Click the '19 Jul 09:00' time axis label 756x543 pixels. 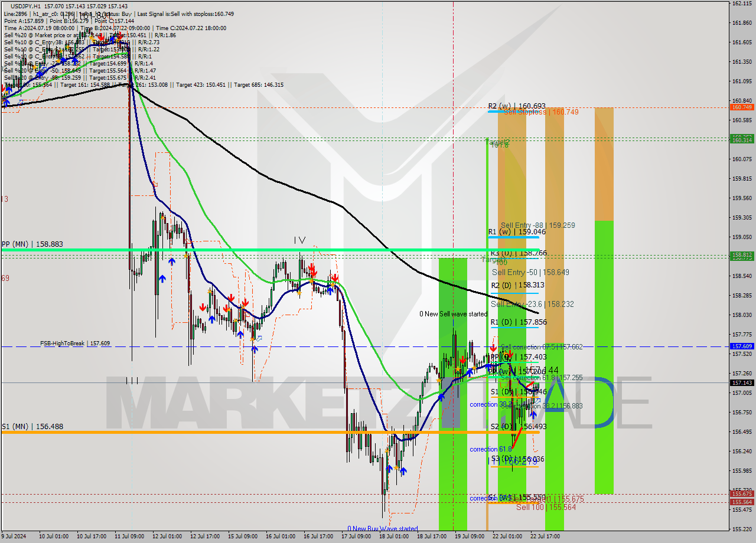(470, 537)
